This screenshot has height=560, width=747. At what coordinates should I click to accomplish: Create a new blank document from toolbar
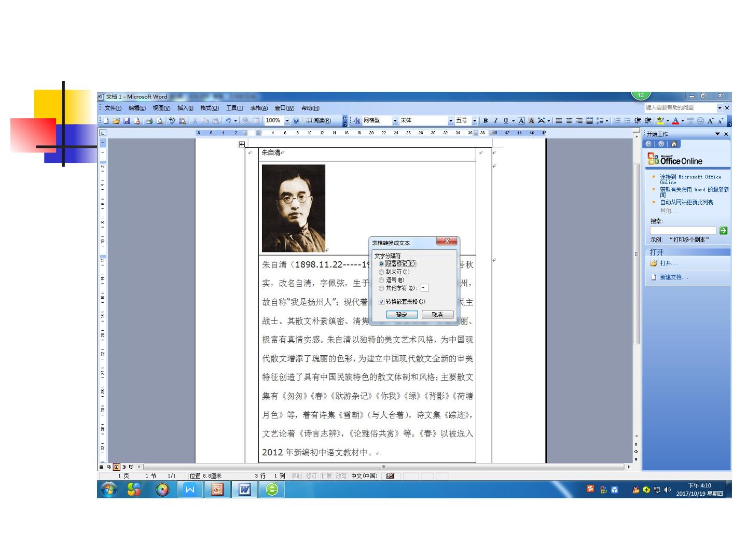[x=106, y=121]
